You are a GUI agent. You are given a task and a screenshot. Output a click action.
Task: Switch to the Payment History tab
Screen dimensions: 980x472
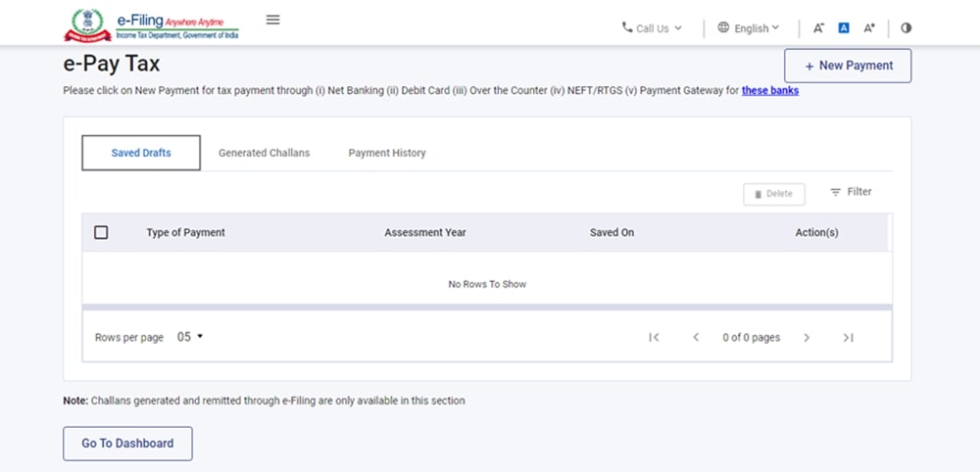click(x=387, y=153)
